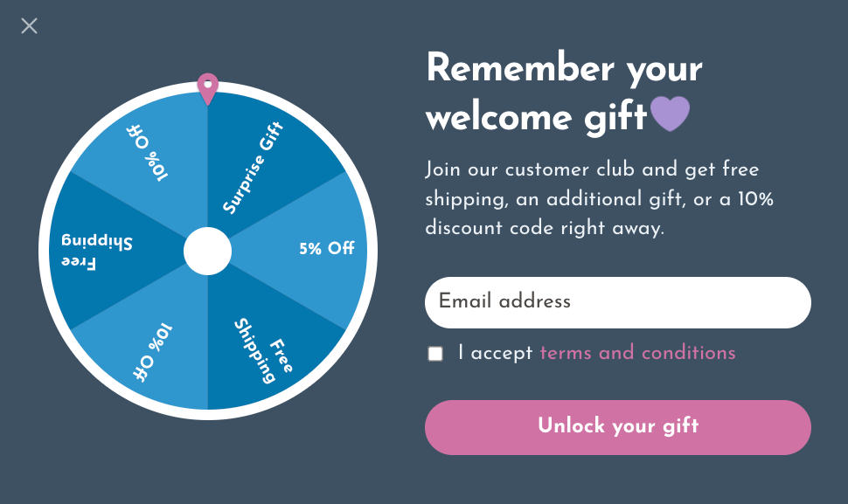The height and width of the screenshot is (504, 848).
Task: Click the "I accept" label text
Action: [x=495, y=353]
